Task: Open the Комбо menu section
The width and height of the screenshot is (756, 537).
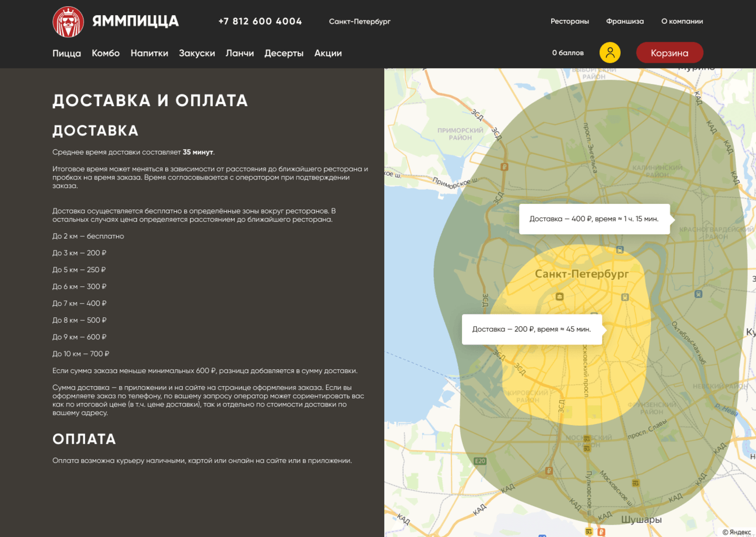Action: tap(106, 53)
